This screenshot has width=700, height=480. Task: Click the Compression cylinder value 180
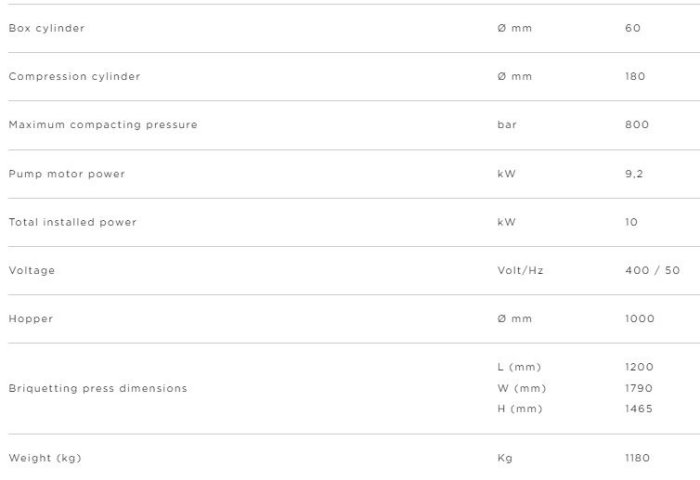click(635, 76)
